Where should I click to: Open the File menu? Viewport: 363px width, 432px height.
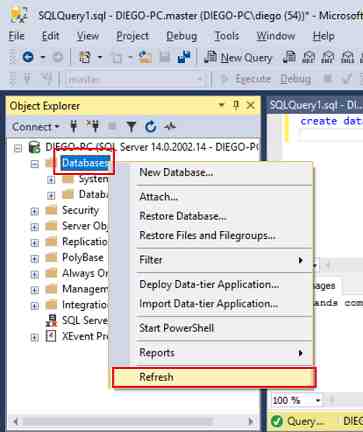click(x=16, y=36)
